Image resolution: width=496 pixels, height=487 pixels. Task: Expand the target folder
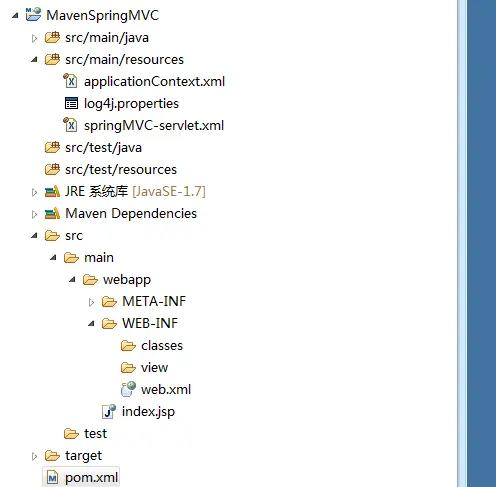coord(34,456)
